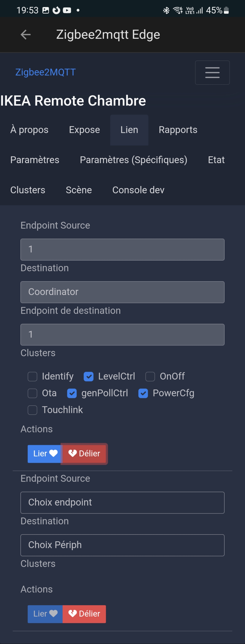Open the Coordinator destination dropdown
Viewport: 245px width, 644px height.
click(x=122, y=292)
